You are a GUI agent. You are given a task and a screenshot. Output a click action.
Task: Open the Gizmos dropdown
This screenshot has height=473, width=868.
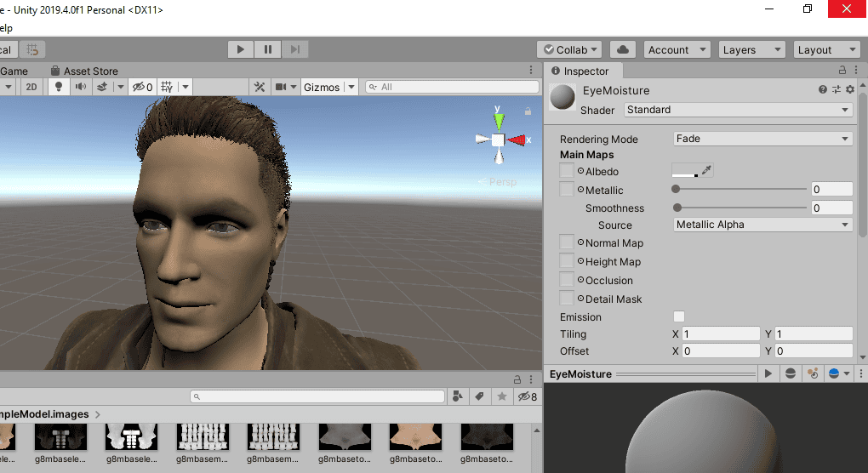[x=328, y=87]
